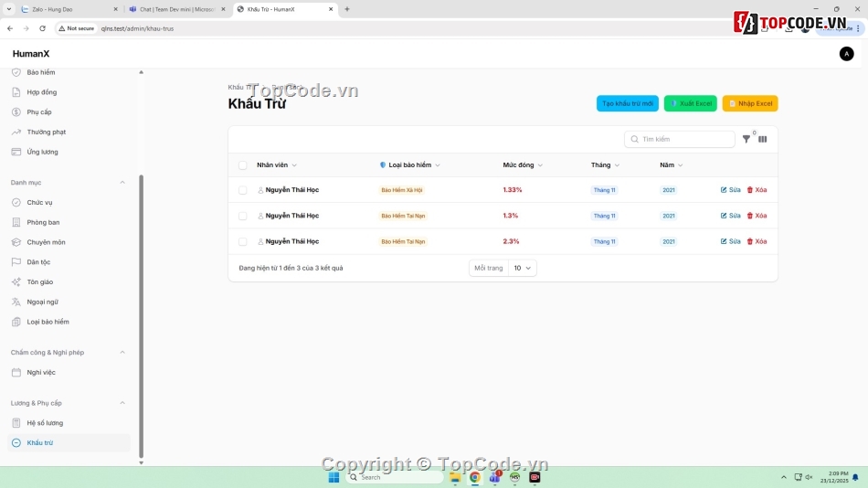Click the Hệ số lương calculator icon
Screen dimensions: 868x488
tap(16, 423)
